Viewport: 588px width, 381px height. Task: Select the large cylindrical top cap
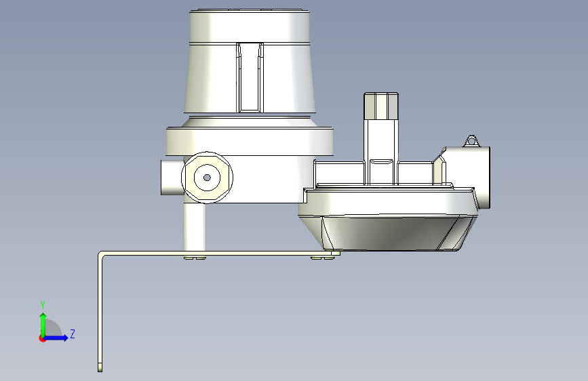click(x=250, y=26)
